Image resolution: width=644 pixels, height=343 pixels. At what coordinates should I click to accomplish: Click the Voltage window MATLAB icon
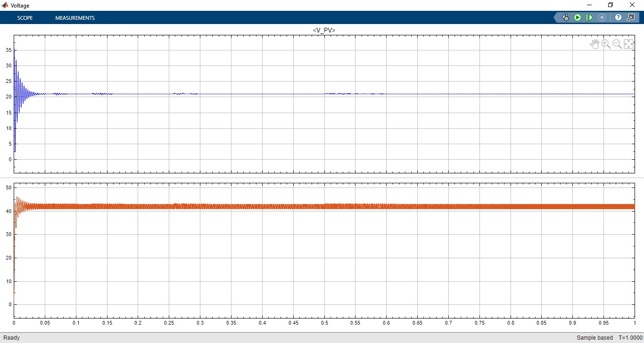pyautogui.click(x=5, y=5)
